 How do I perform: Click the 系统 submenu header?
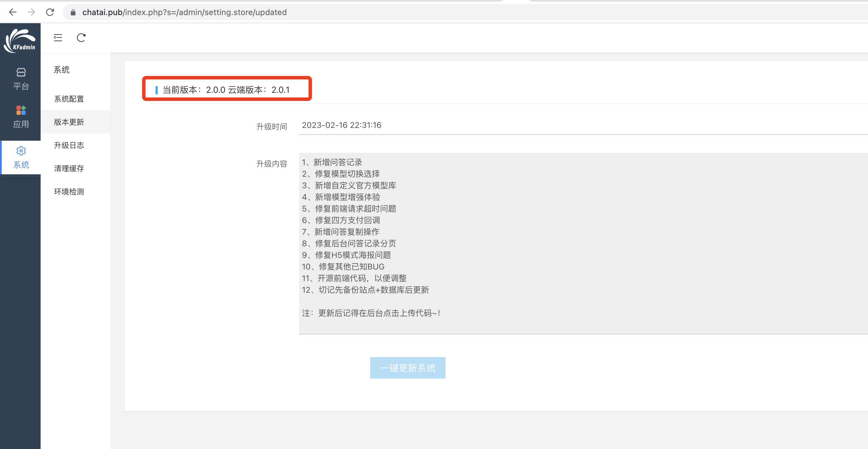pyautogui.click(x=62, y=70)
